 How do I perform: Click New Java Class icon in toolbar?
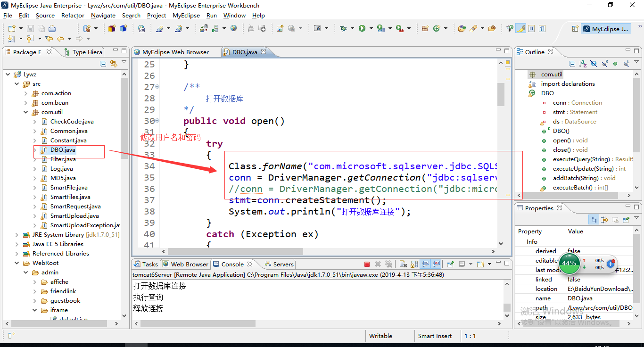click(x=437, y=28)
